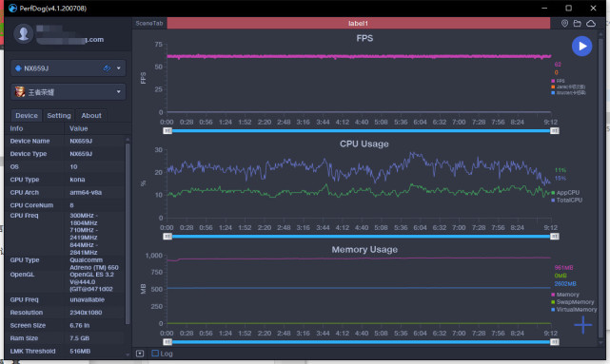Select the GPU Freq unavailable value
610x364 pixels.
pos(88,299)
